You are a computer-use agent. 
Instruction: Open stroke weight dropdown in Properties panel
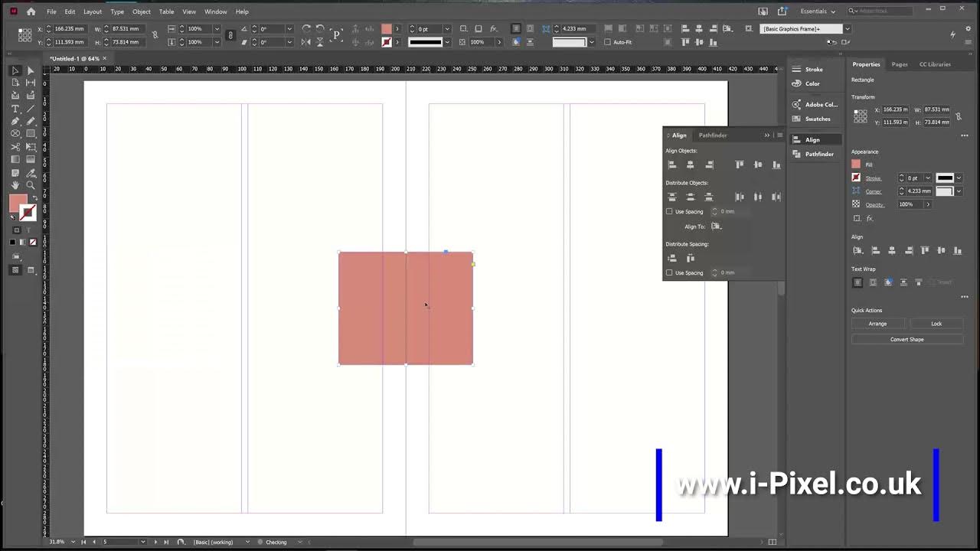pyautogui.click(x=928, y=178)
